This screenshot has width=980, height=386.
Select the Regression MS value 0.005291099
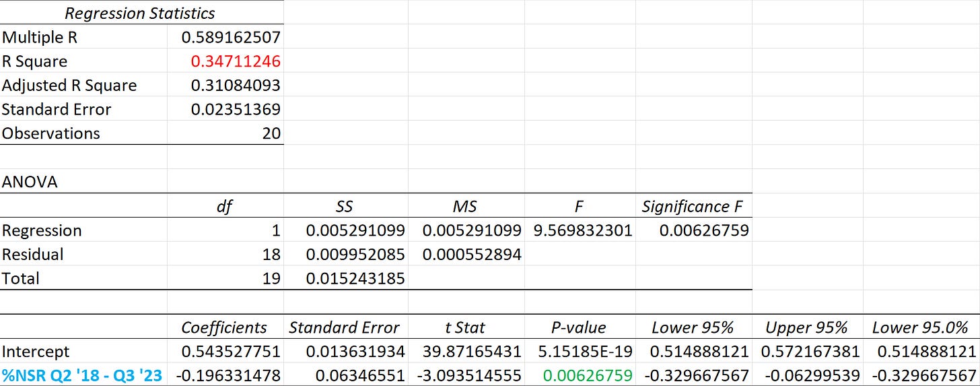472,230
